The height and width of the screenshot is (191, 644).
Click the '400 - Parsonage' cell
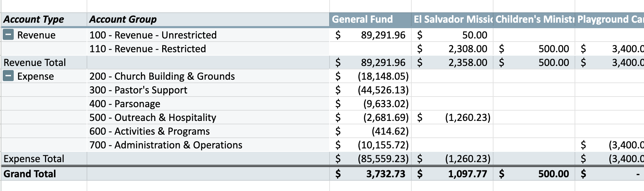(x=125, y=104)
